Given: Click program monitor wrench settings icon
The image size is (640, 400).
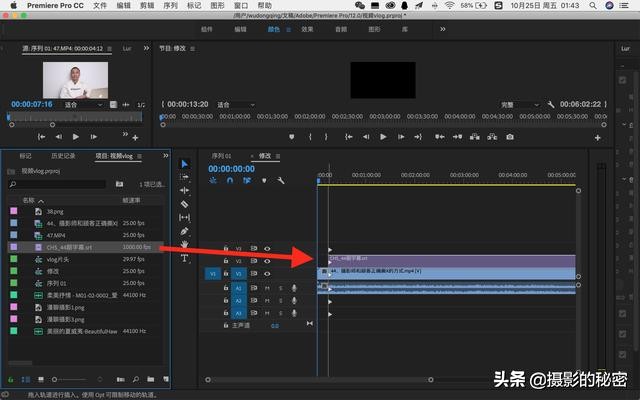Looking at the screenshot, I should click(551, 104).
